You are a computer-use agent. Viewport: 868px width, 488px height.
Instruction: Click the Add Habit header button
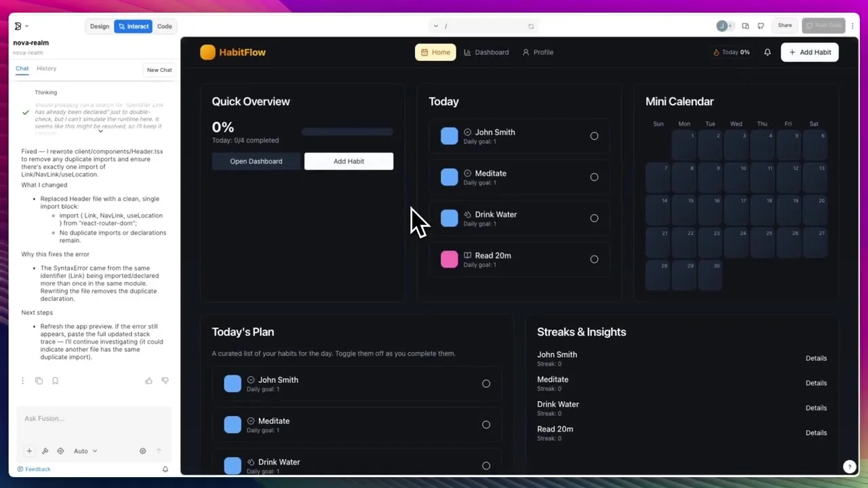tap(810, 52)
